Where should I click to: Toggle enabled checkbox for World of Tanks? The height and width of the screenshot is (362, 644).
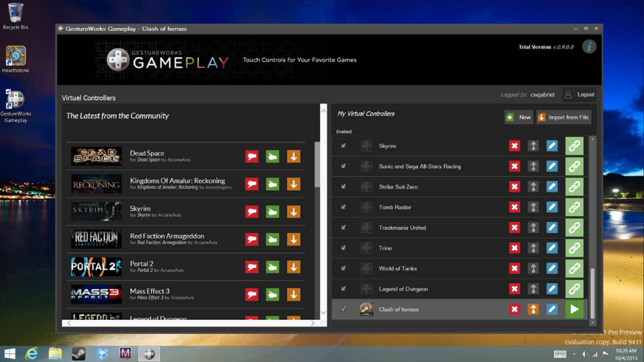(x=343, y=268)
